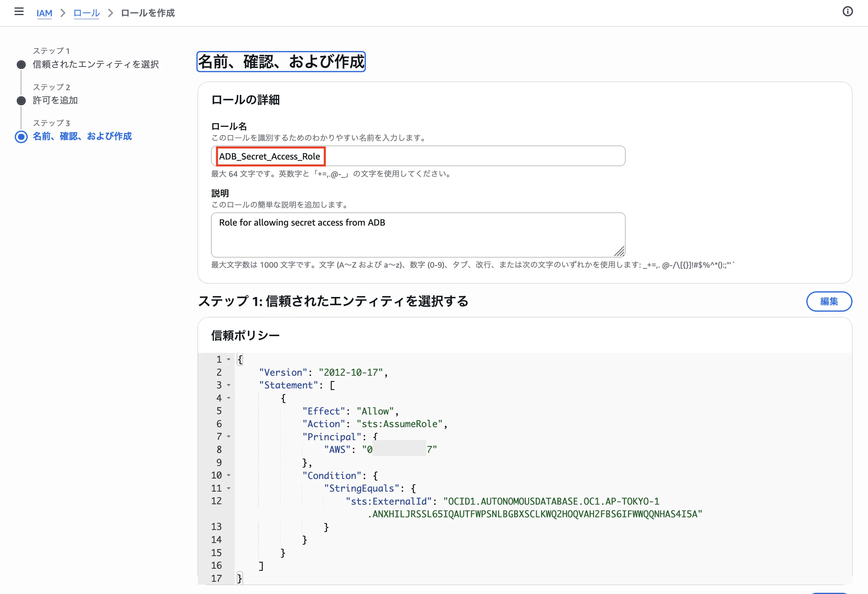This screenshot has width=868, height=594.
Task: Click step 1 信頼されたエンティティを選択 indicator
Action: [21, 64]
